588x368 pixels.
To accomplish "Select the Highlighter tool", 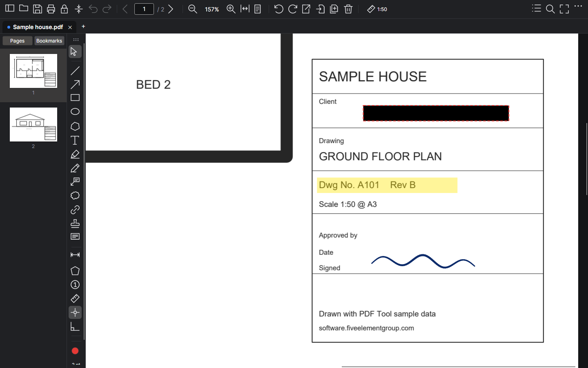I will pyautogui.click(x=75, y=155).
